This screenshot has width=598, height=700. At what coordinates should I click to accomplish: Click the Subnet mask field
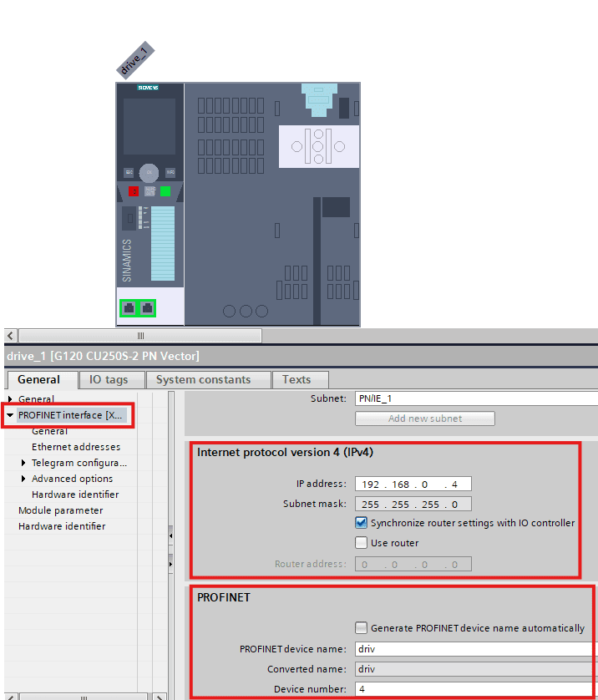[413, 504]
